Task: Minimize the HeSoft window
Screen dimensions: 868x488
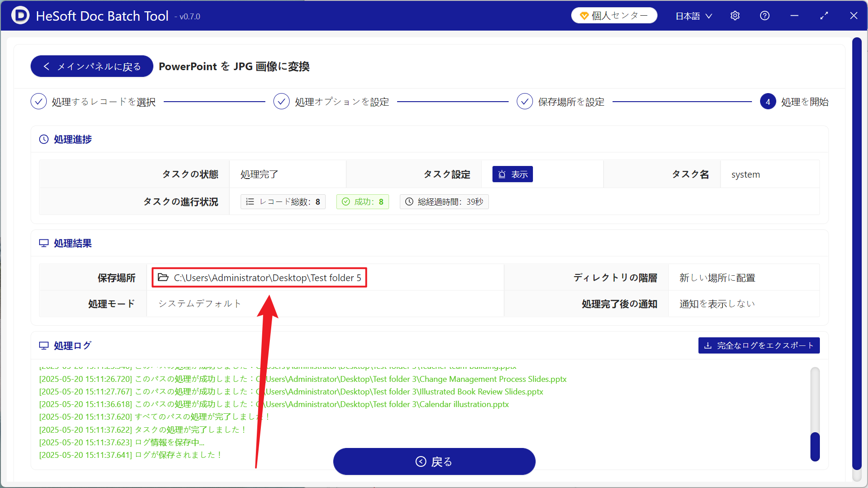Action: coord(794,16)
